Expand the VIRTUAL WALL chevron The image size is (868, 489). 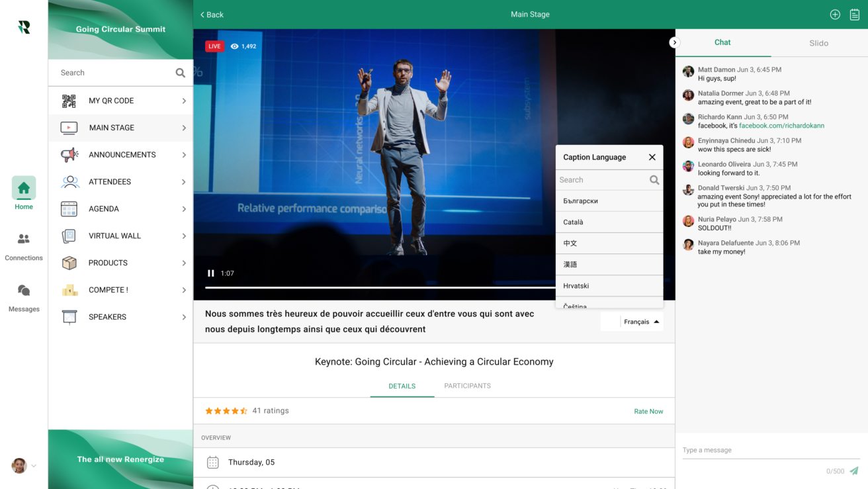point(184,236)
